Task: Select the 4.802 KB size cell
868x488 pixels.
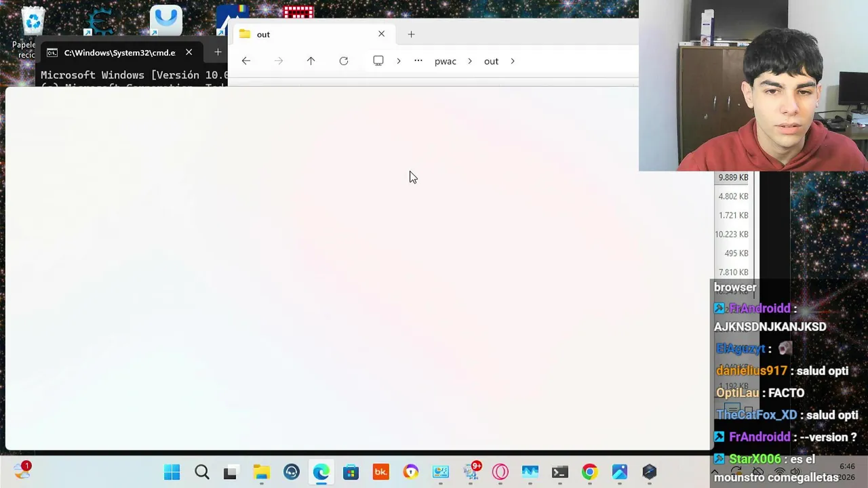Action: [x=733, y=197]
